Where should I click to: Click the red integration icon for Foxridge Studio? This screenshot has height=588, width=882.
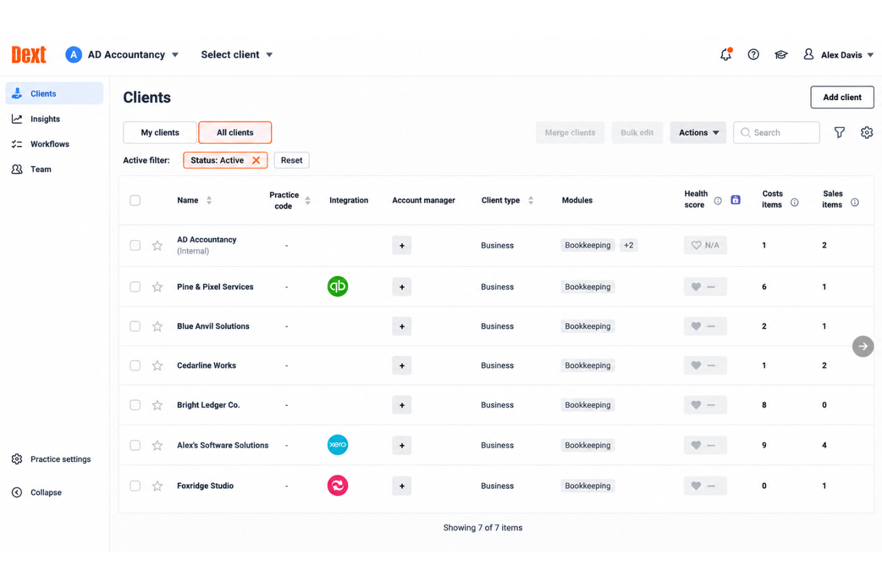point(338,486)
